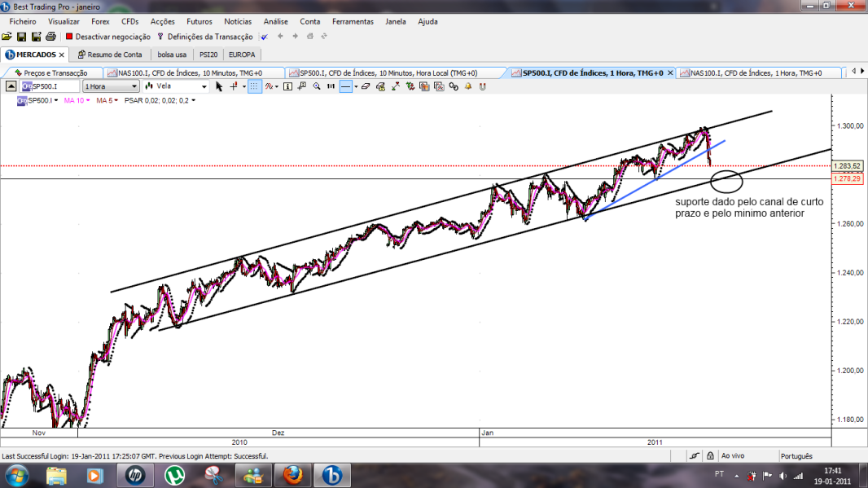Click the chain link chart icon
Image resolution: width=868 pixels, height=488 pixels.
454,86
